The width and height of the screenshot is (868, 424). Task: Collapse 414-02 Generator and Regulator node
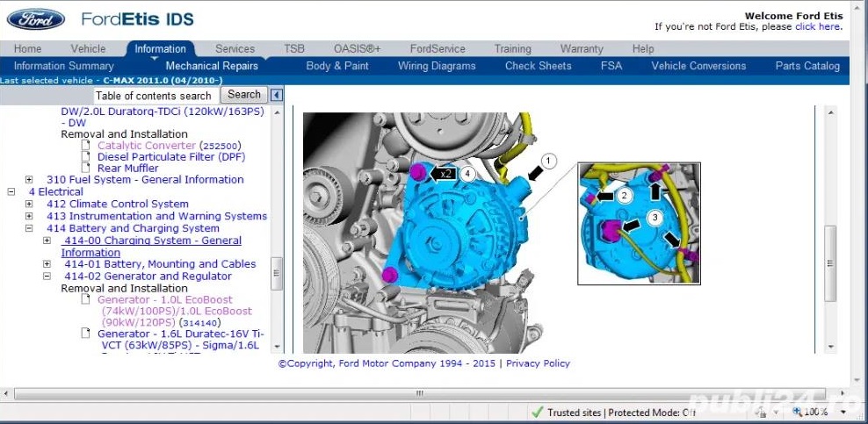tap(47, 277)
